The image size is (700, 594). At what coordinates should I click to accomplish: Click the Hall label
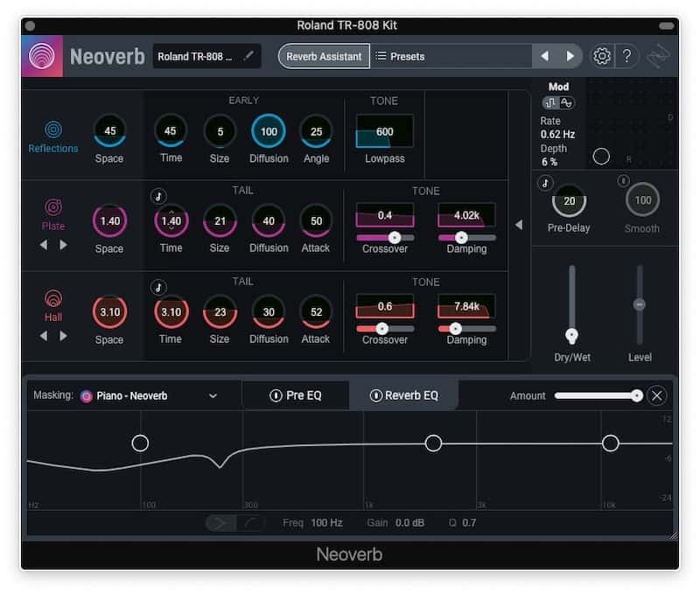click(53, 318)
